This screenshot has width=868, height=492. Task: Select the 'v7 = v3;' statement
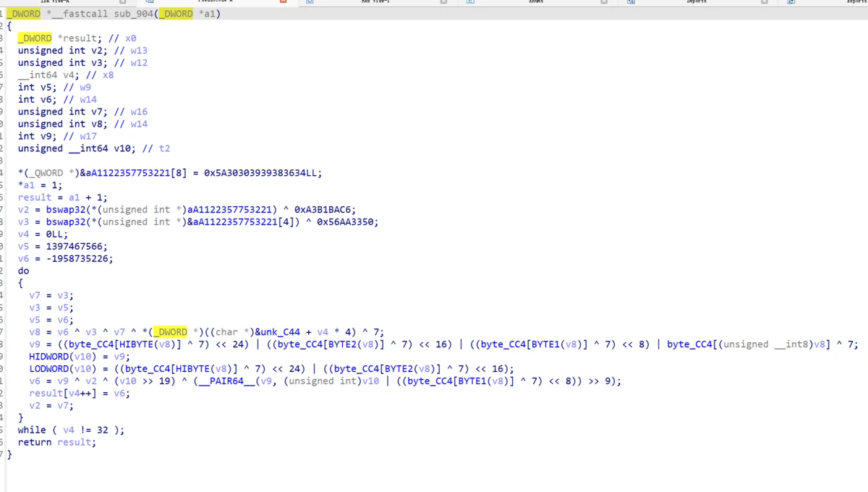tap(51, 296)
